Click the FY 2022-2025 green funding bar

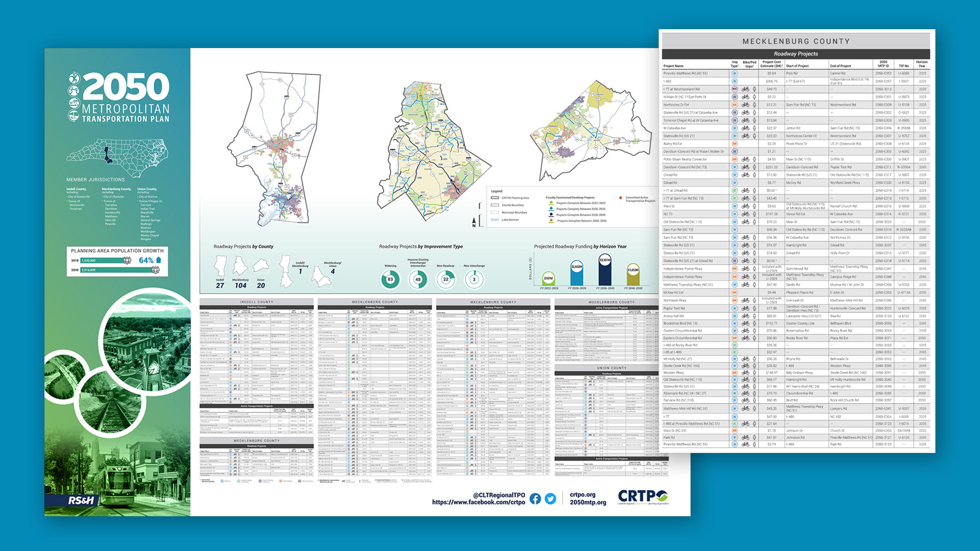click(x=549, y=280)
